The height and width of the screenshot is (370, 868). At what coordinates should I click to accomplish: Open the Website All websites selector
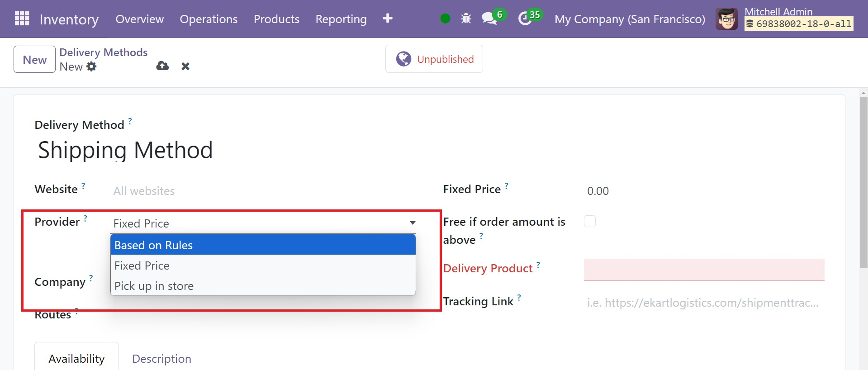click(263, 191)
